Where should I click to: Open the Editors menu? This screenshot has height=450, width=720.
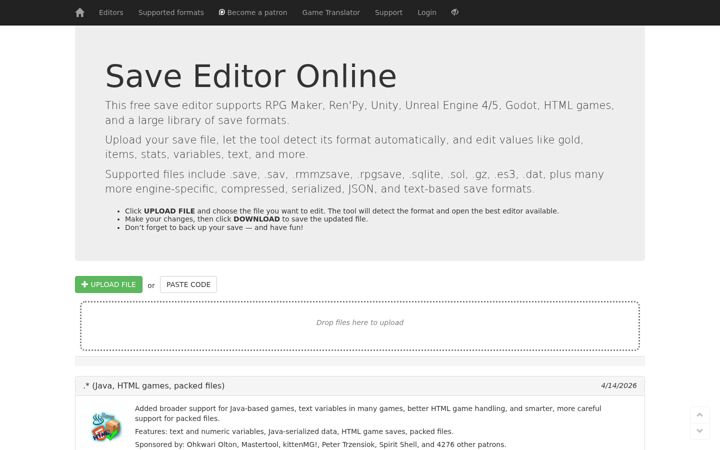coord(111,12)
